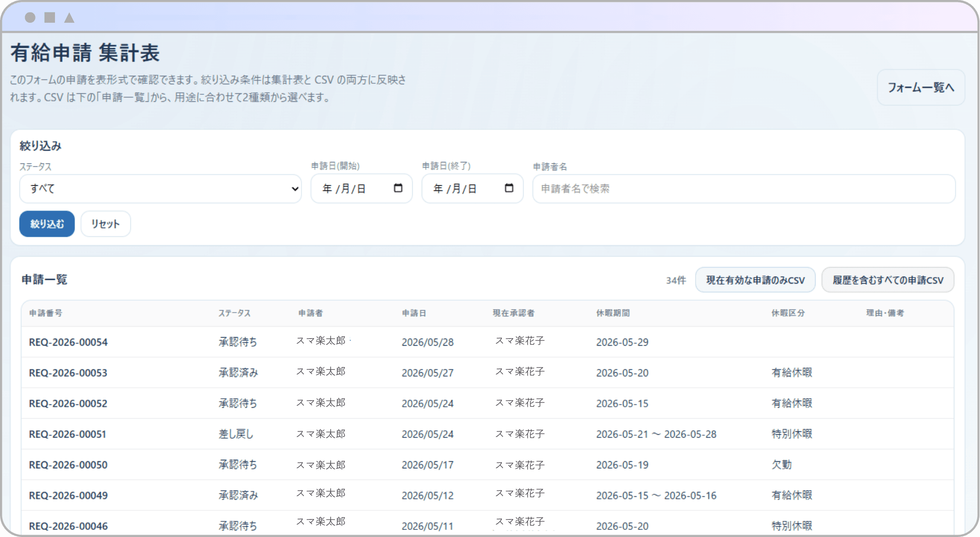
Task: Click period 2026-05-29 in first row
Action: point(622,342)
